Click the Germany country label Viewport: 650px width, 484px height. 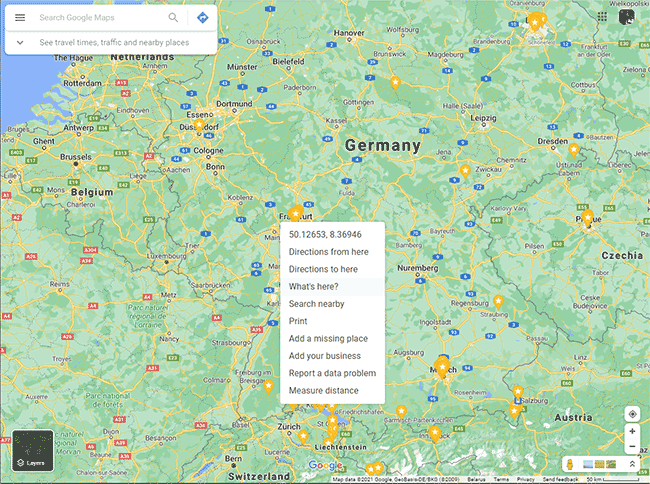pyautogui.click(x=383, y=145)
